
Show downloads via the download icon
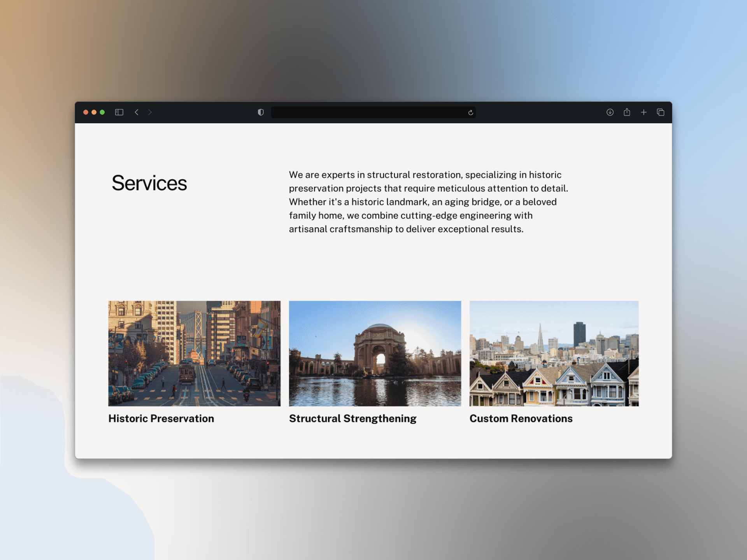(610, 112)
